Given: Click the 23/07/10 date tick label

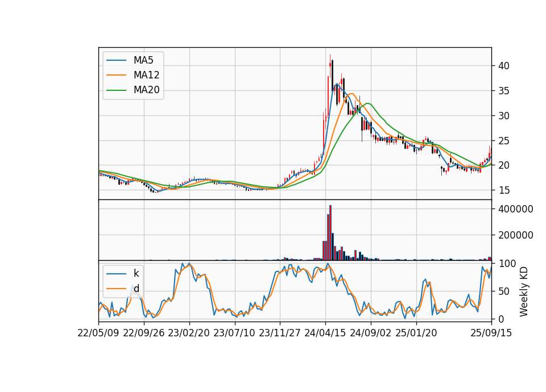Looking at the screenshot, I should 234,333.
